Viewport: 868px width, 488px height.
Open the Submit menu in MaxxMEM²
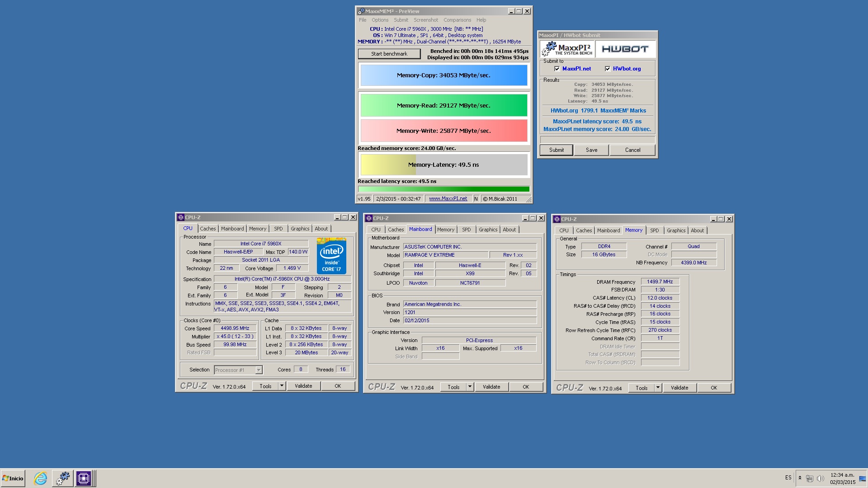[x=401, y=20]
